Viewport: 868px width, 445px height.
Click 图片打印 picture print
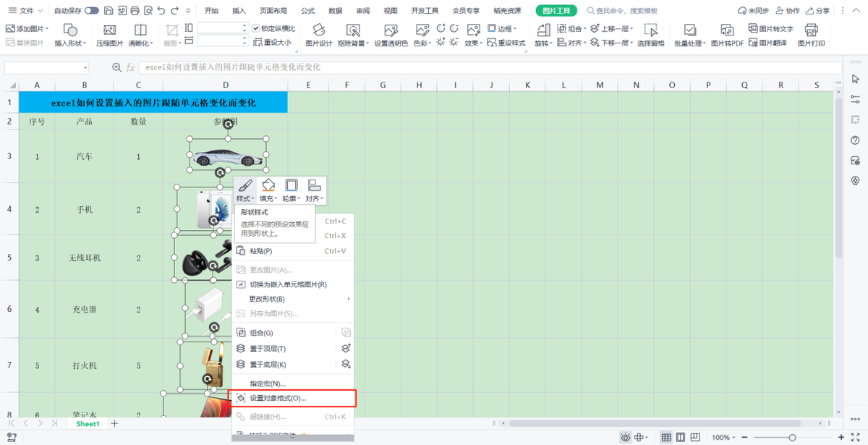811,35
